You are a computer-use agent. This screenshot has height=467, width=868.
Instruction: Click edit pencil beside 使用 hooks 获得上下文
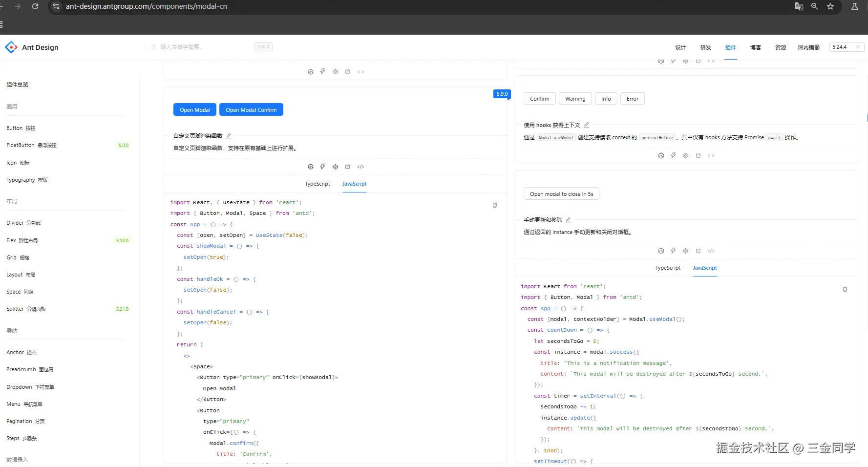pos(587,125)
